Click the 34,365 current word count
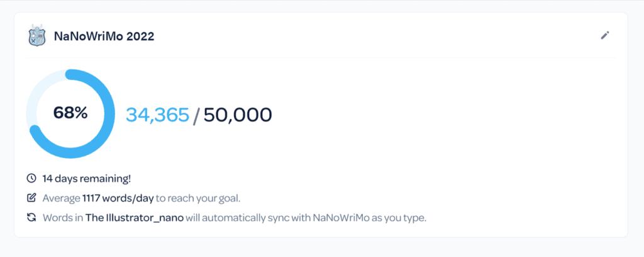This screenshot has width=644, height=257. (x=158, y=115)
